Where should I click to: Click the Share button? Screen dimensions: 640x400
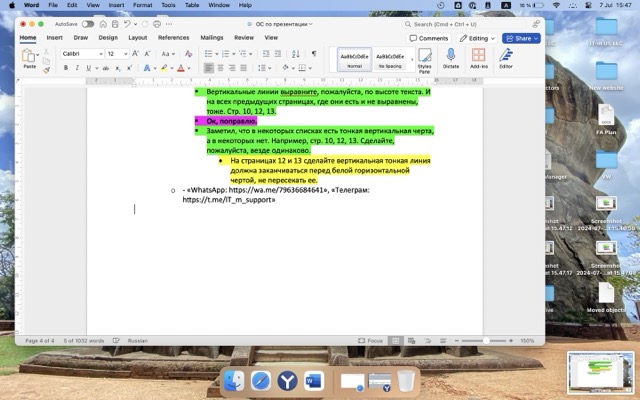tap(521, 38)
